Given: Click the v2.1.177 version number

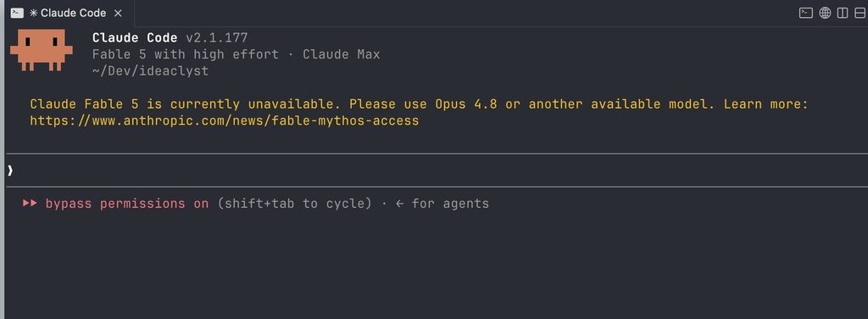Looking at the screenshot, I should [217, 37].
